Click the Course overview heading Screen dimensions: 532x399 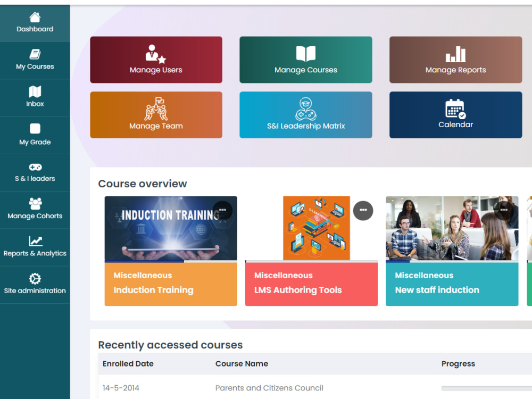click(x=143, y=184)
